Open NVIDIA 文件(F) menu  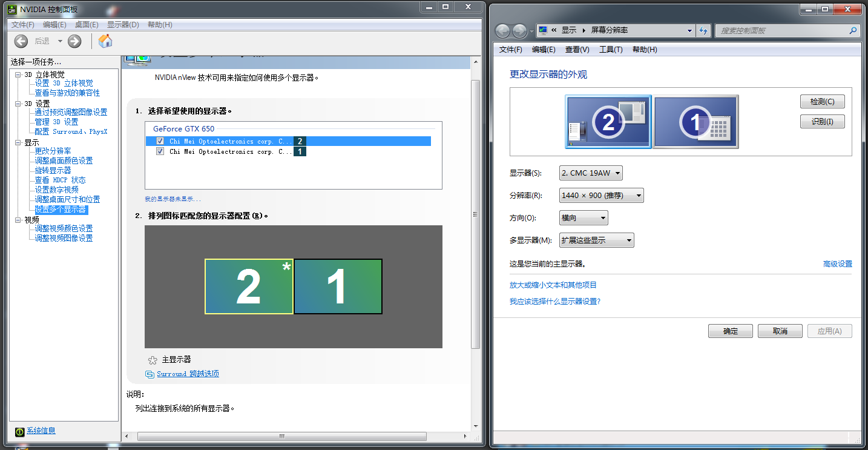pyautogui.click(x=23, y=25)
